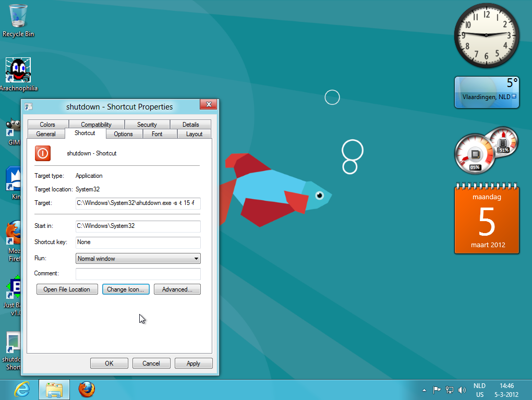
Task: Click in the Target input field
Action: tap(138, 203)
